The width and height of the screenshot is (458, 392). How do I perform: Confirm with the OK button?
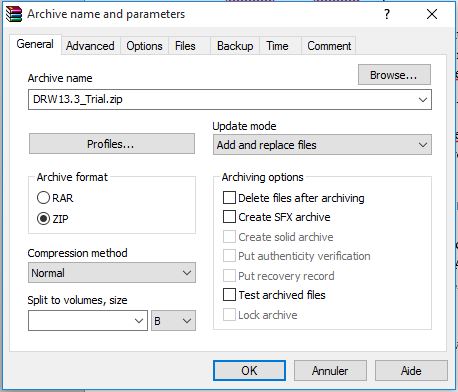click(249, 370)
